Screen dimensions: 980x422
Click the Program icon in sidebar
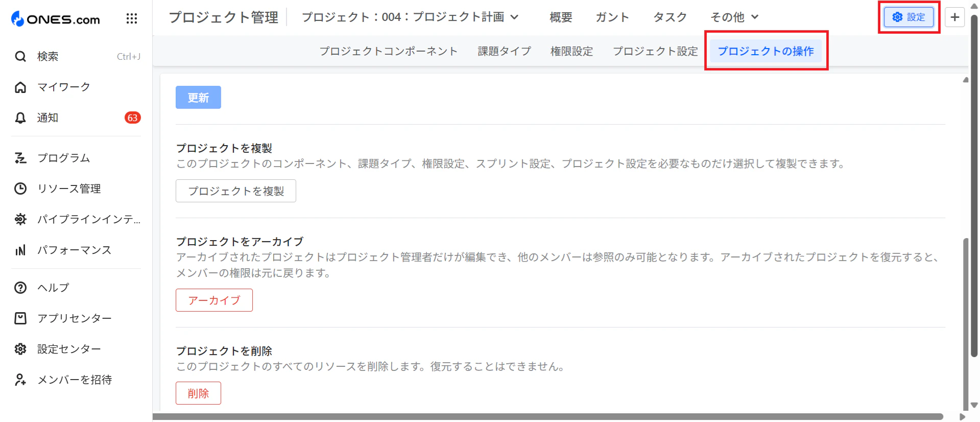pos(20,158)
